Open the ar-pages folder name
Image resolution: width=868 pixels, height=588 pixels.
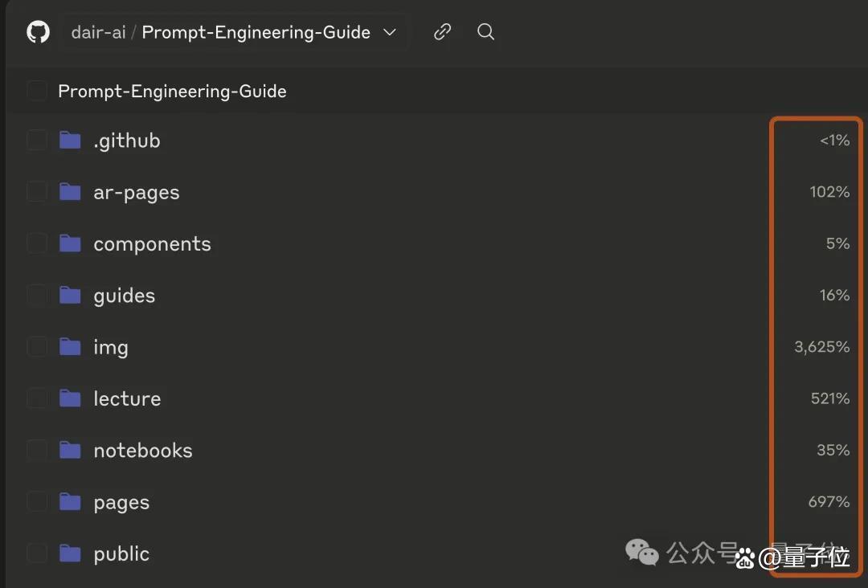click(x=136, y=193)
